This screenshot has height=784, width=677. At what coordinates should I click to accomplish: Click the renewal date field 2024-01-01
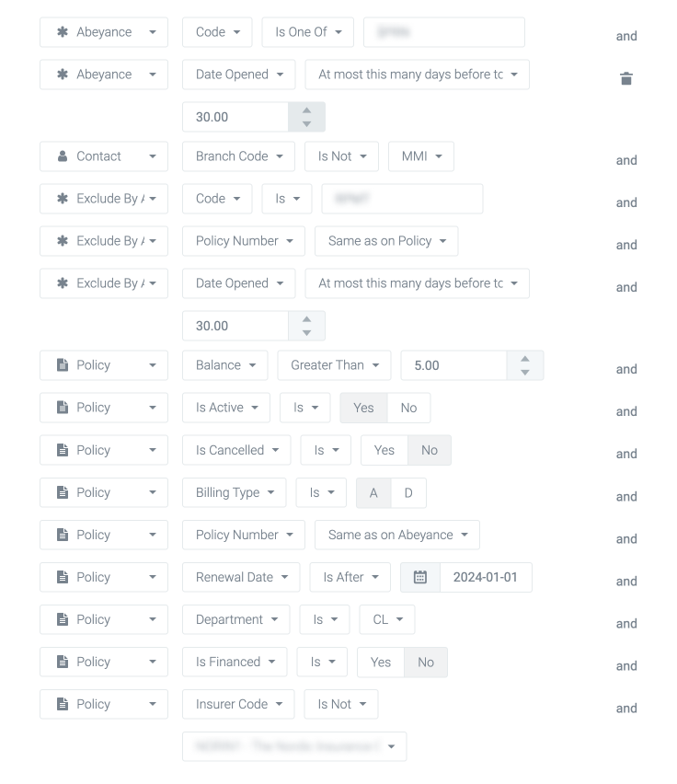[486, 578]
